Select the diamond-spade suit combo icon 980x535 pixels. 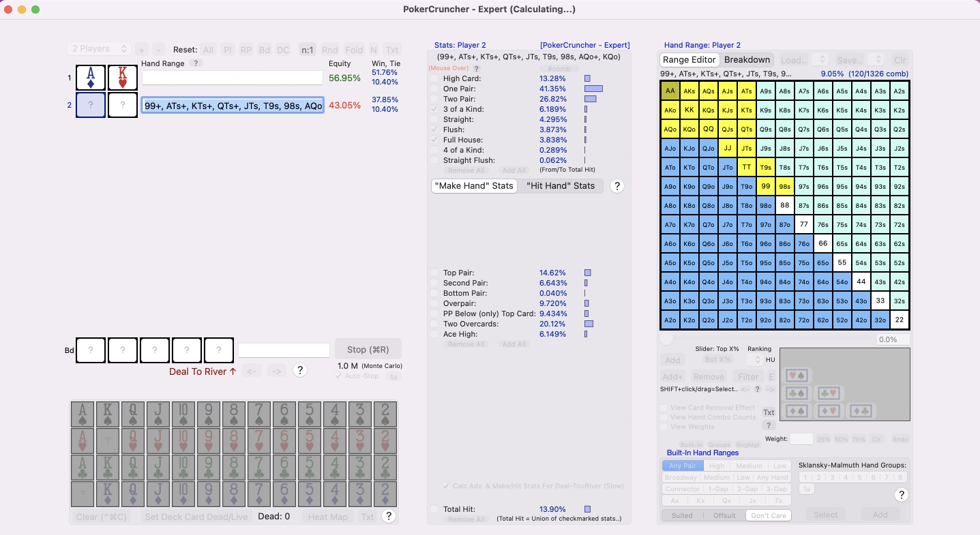tap(797, 411)
